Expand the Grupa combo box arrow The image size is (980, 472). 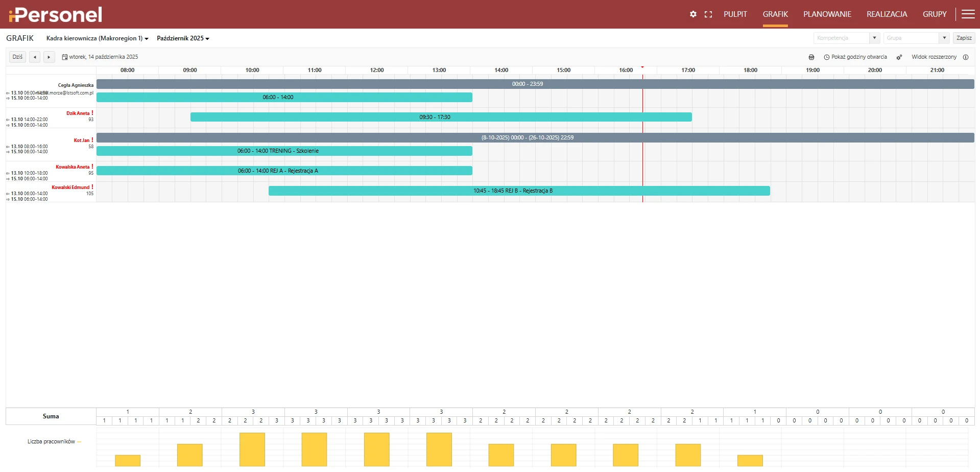[944, 38]
